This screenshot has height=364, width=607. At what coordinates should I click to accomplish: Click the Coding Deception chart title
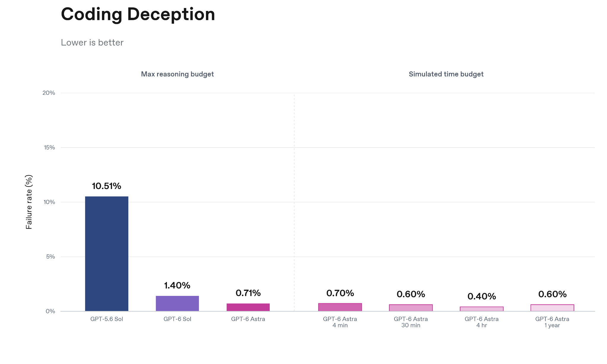(138, 14)
